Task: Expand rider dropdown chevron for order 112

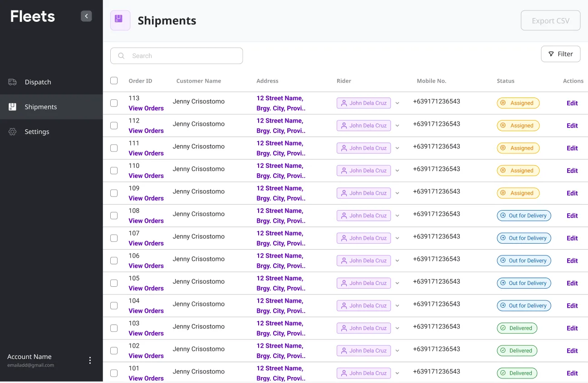Action: click(397, 126)
